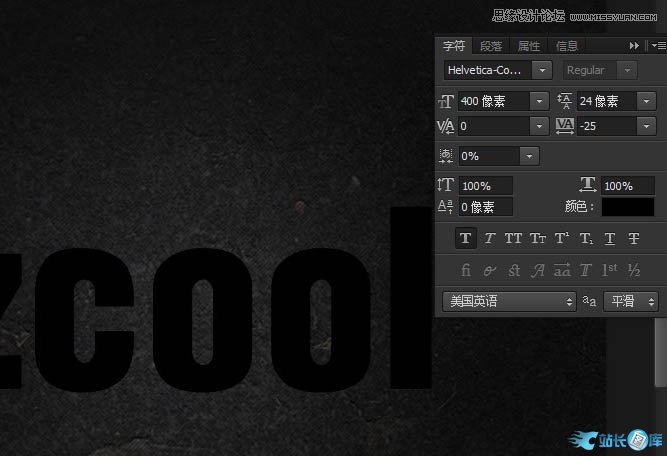This screenshot has height=456, width=667.
Task: Toggle Faux Bold text style
Action: [x=465, y=238]
